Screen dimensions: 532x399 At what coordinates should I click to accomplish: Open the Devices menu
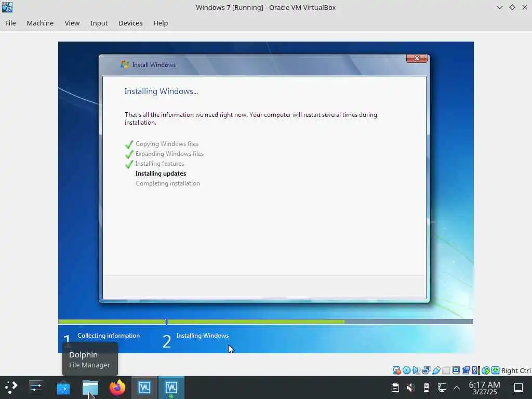130,23
